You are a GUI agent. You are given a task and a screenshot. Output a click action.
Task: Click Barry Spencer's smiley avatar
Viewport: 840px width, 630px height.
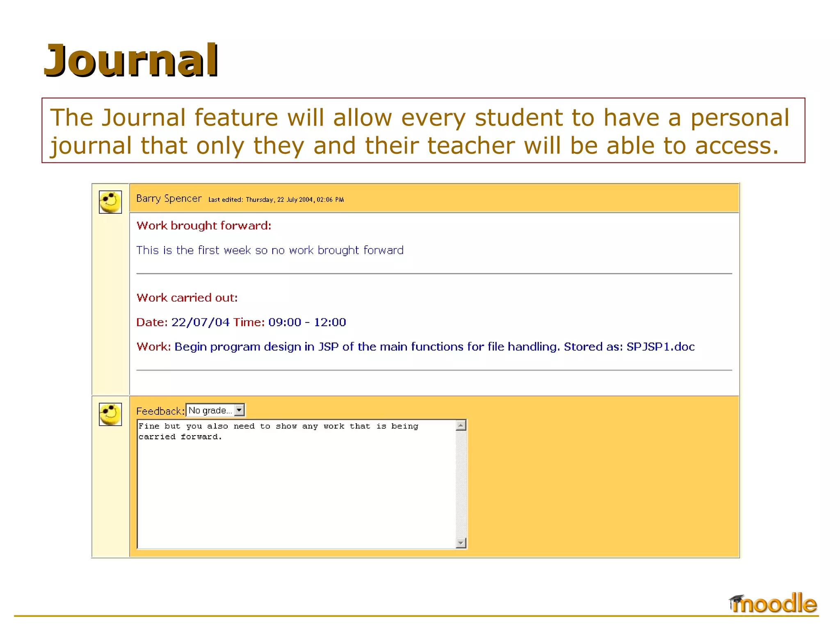tap(110, 202)
